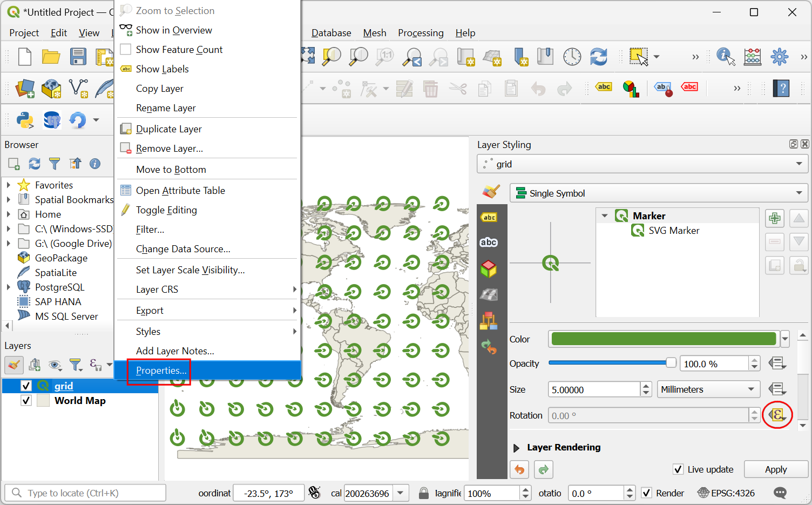Click the Save Project icon

(78, 57)
